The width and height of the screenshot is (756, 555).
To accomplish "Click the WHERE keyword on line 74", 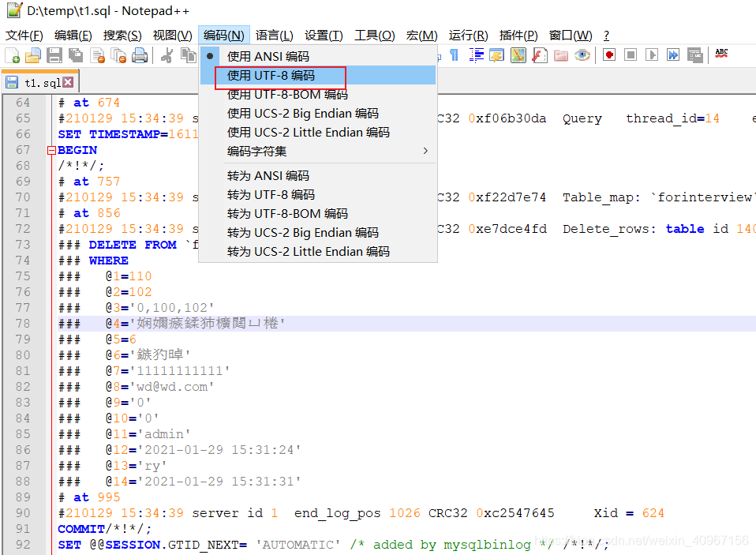I will [108, 261].
